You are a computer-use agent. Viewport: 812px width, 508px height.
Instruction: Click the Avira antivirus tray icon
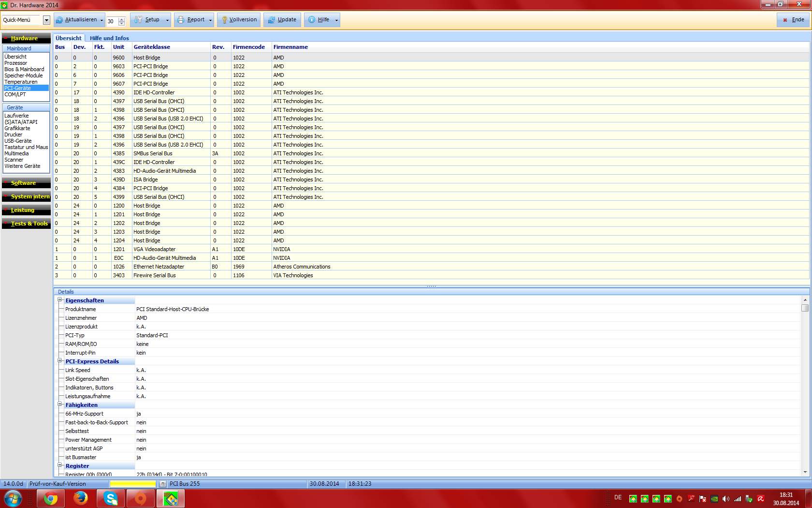(x=761, y=499)
